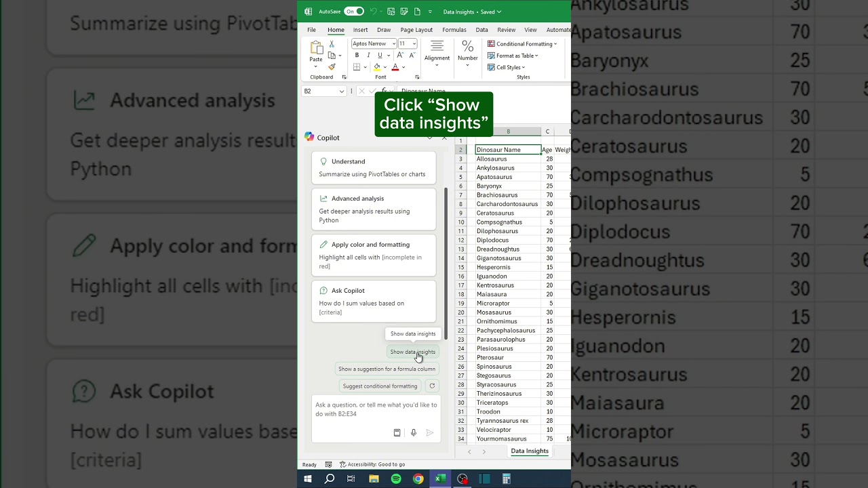Select the Dinosaur Name header cell

(x=508, y=149)
